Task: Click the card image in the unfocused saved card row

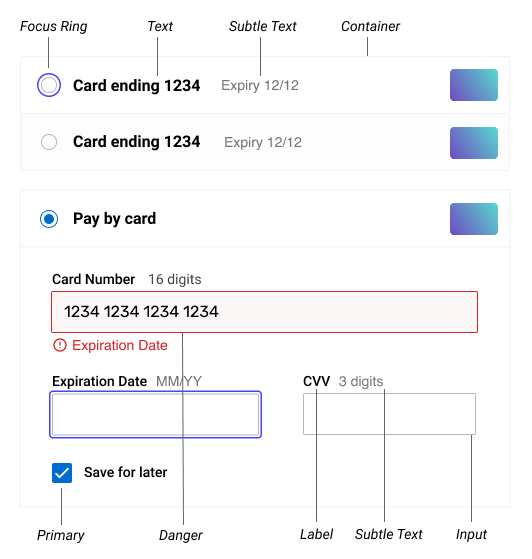Action: click(474, 143)
